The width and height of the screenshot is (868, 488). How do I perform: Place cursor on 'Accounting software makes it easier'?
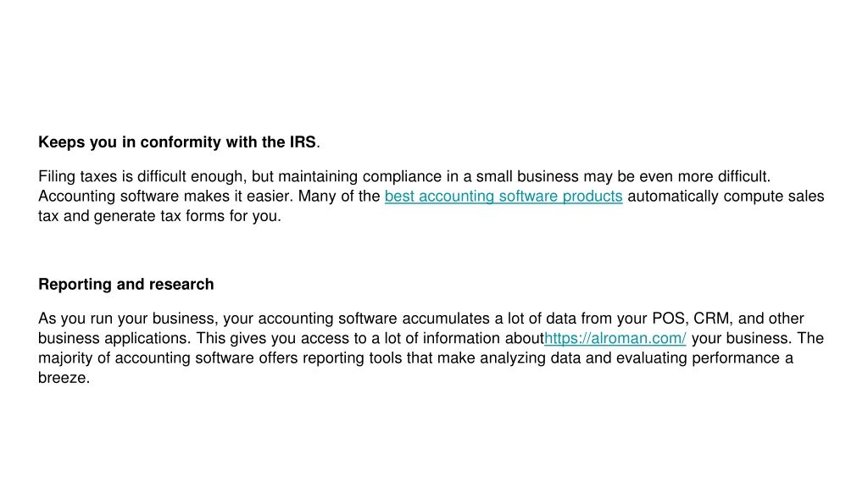click(165, 197)
